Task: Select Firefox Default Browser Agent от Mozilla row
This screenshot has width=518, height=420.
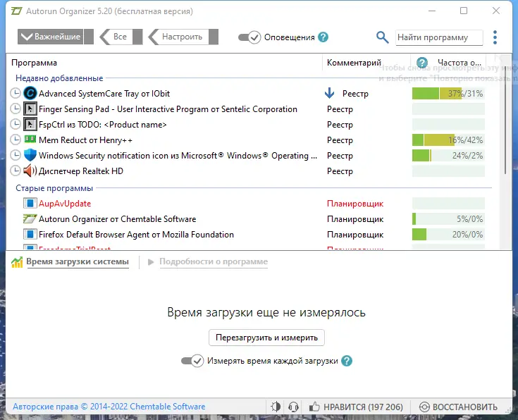Action: point(136,234)
